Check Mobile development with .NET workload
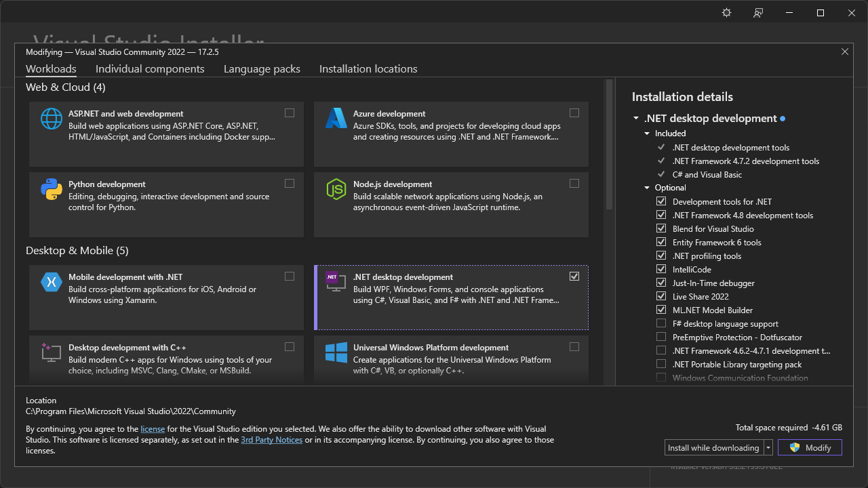 [290, 277]
